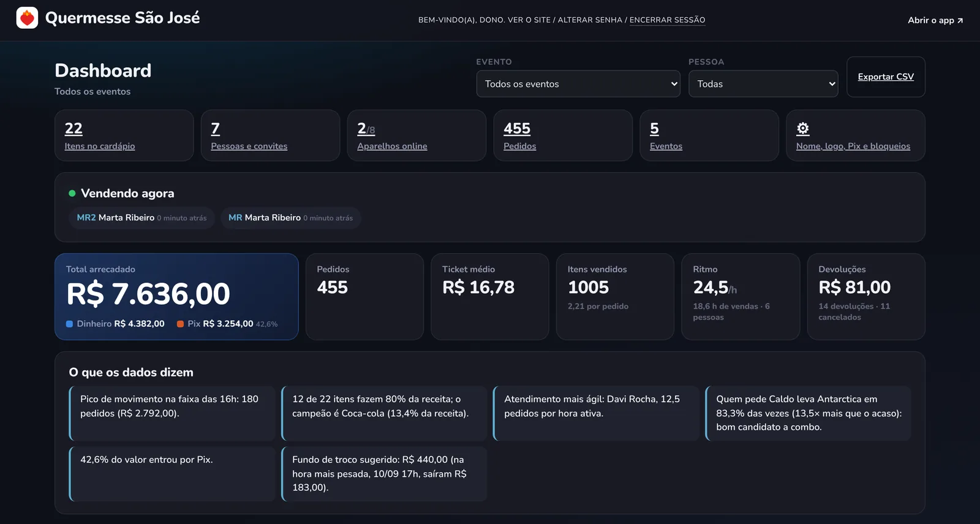This screenshot has width=980, height=524.
Task: Click the Coca-cola campeão insight card
Action: (x=384, y=413)
